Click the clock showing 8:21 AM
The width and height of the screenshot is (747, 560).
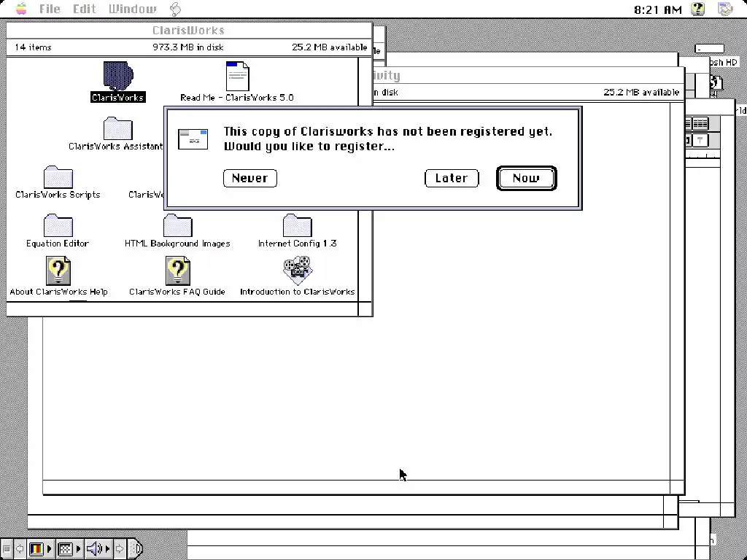[658, 9]
